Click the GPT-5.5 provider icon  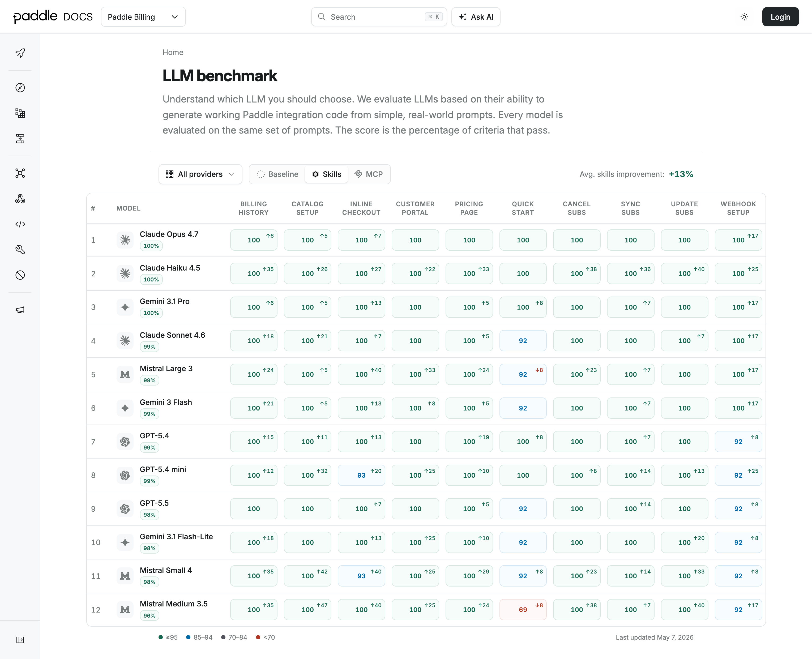125,509
